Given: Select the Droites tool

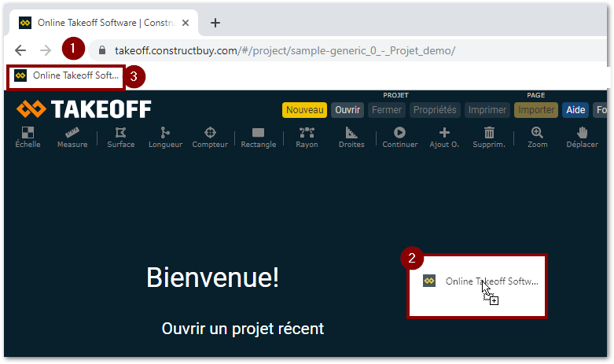Looking at the screenshot, I should tap(351, 137).
